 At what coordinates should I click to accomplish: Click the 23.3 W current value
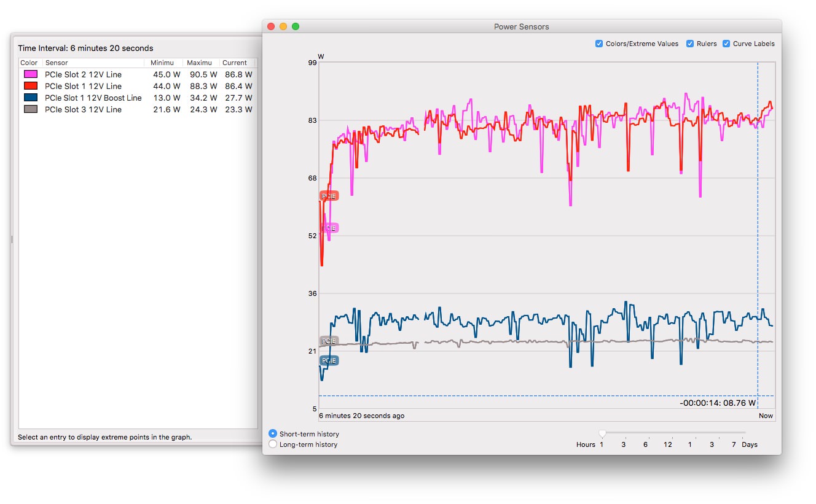(238, 109)
